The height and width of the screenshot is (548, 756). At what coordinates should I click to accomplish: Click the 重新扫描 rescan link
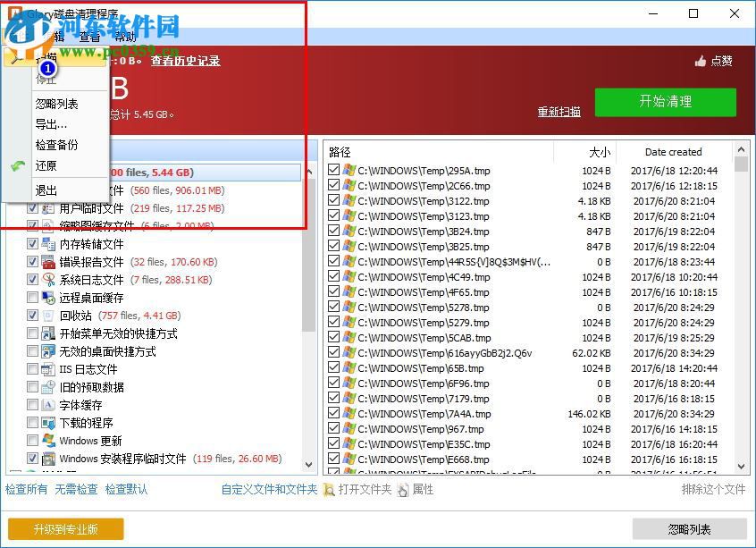[559, 113]
